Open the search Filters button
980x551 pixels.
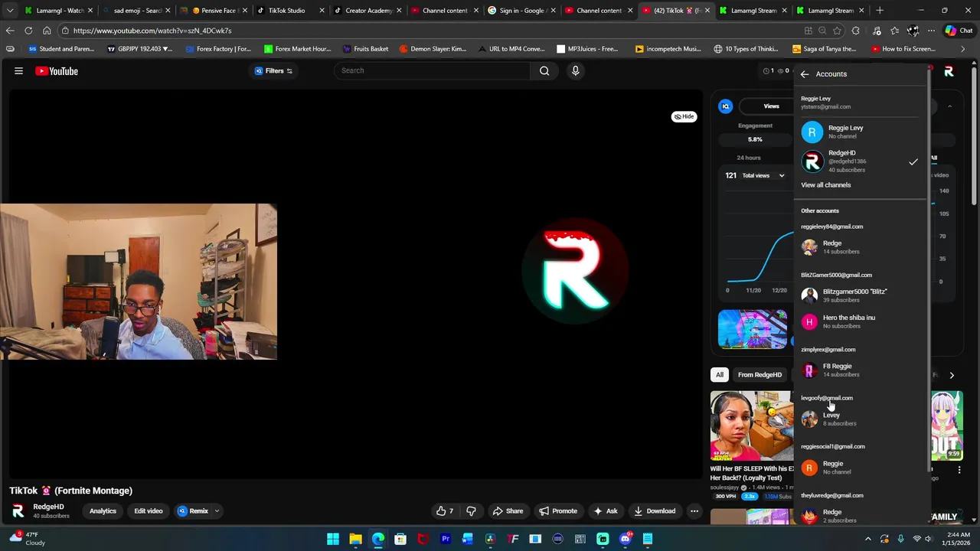click(x=274, y=70)
